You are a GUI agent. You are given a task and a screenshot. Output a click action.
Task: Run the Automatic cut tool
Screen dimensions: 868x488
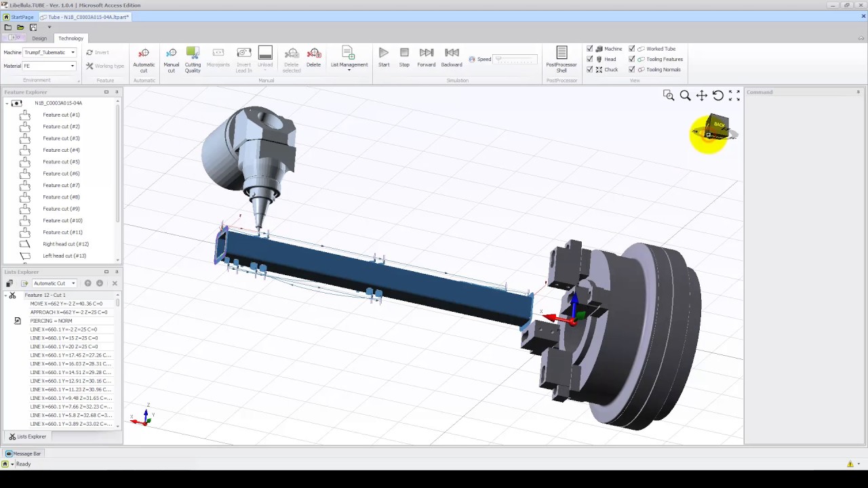pos(144,60)
